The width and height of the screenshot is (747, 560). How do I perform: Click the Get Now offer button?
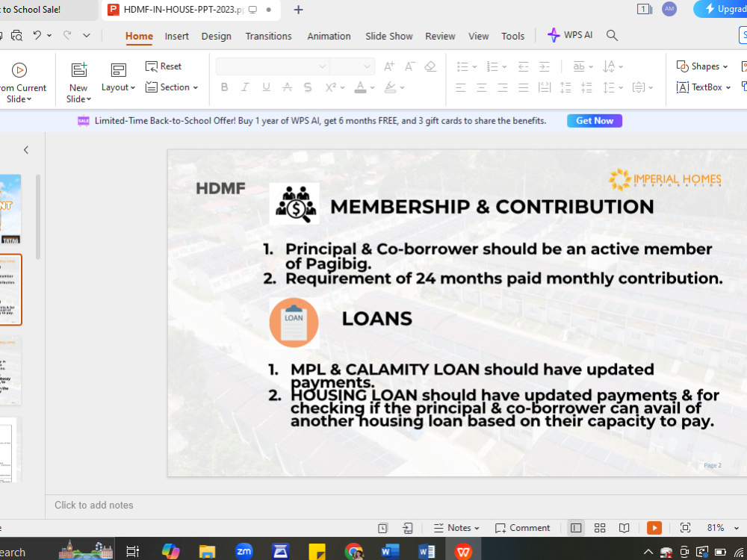coord(595,121)
